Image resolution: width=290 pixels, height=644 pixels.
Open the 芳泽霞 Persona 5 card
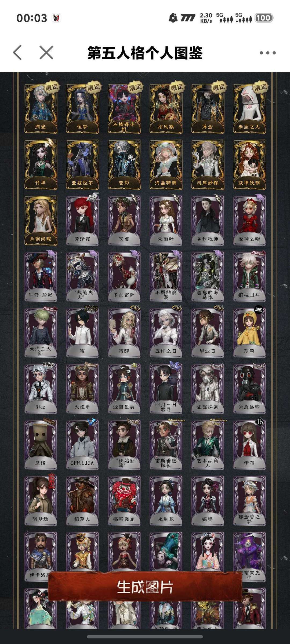[x=82, y=221]
